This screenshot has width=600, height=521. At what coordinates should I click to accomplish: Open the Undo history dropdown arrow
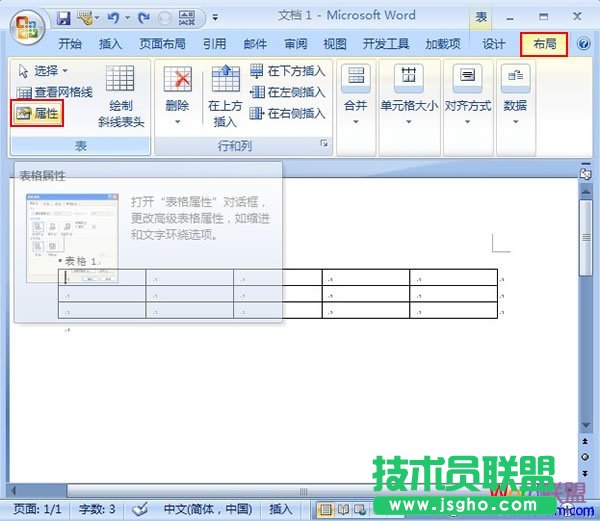(127, 18)
